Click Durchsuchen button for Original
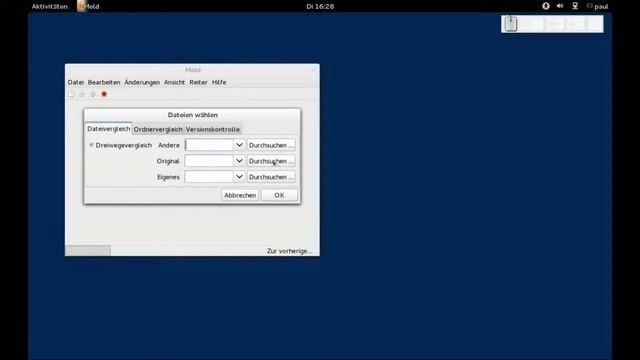The image size is (640, 360). [271, 161]
